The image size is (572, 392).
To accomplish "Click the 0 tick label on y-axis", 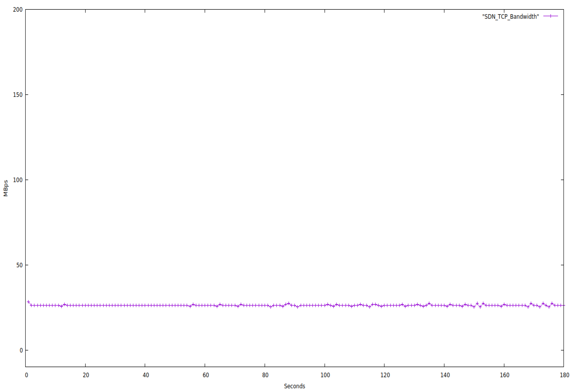I will pos(21,350).
